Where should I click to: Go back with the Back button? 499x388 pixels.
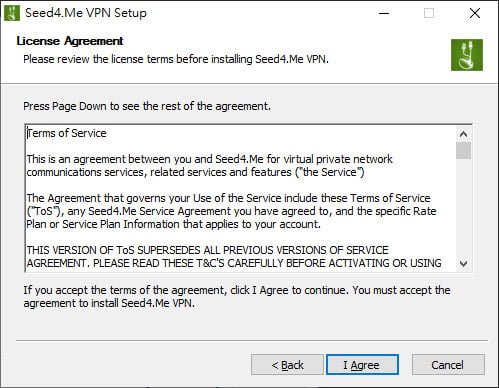click(287, 365)
